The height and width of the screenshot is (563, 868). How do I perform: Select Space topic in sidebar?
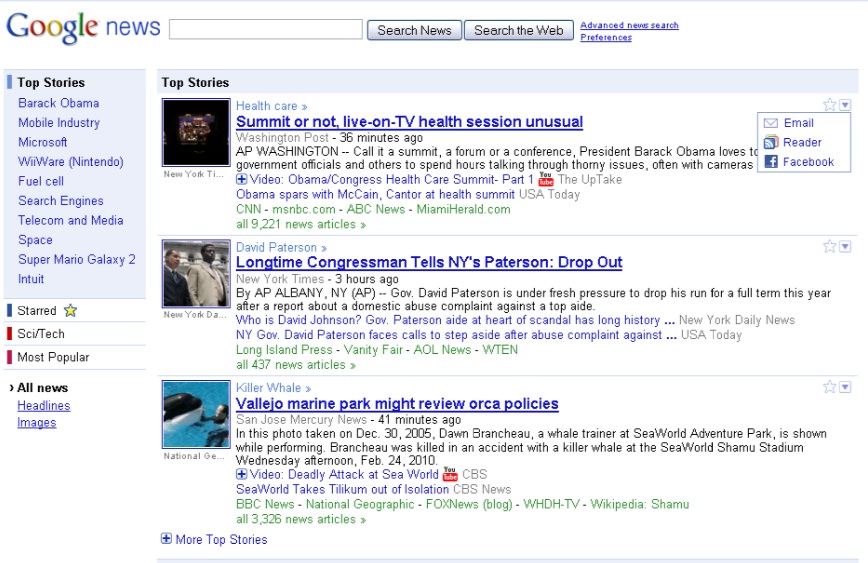point(35,240)
